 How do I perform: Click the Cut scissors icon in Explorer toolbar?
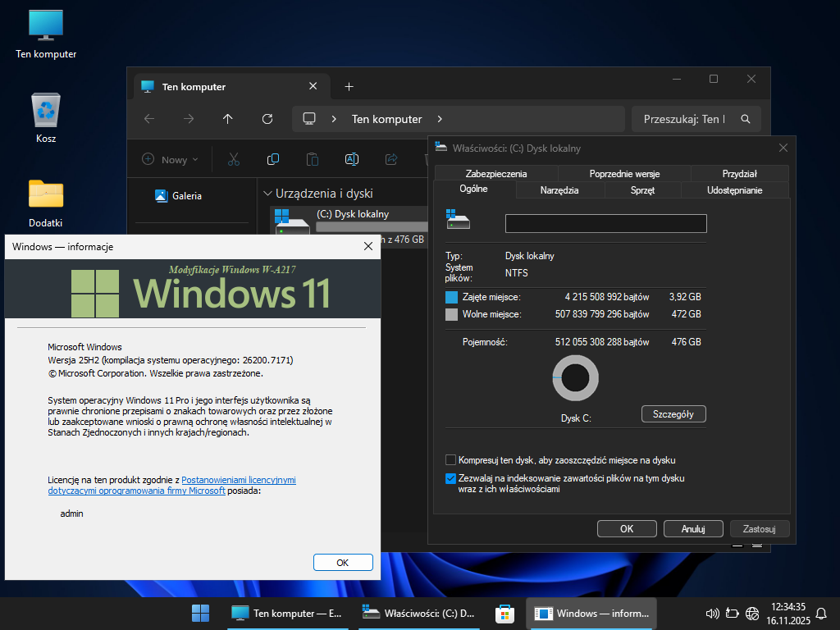pyautogui.click(x=234, y=159)
